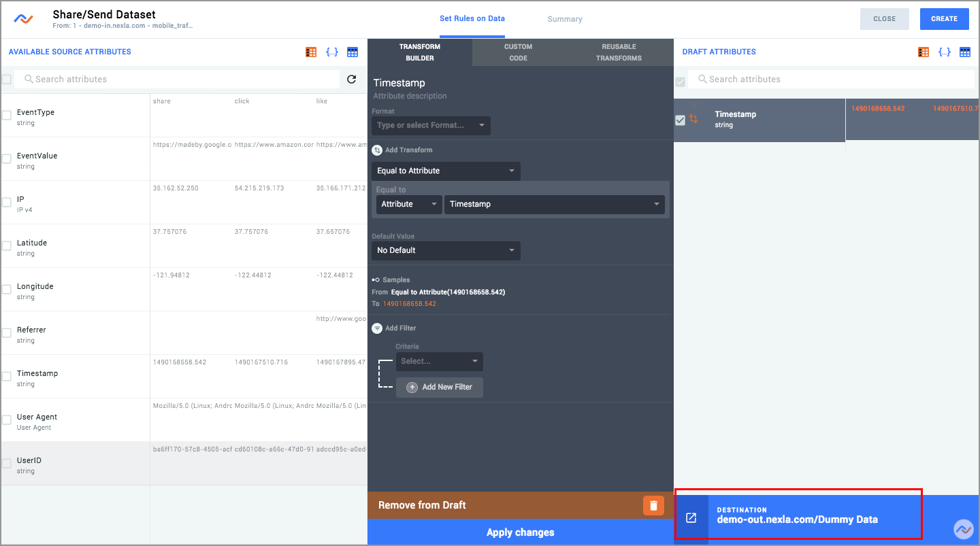This screenshot has width=980, height=546.
Task: Click Apply changes button
Action: (521, 532)
